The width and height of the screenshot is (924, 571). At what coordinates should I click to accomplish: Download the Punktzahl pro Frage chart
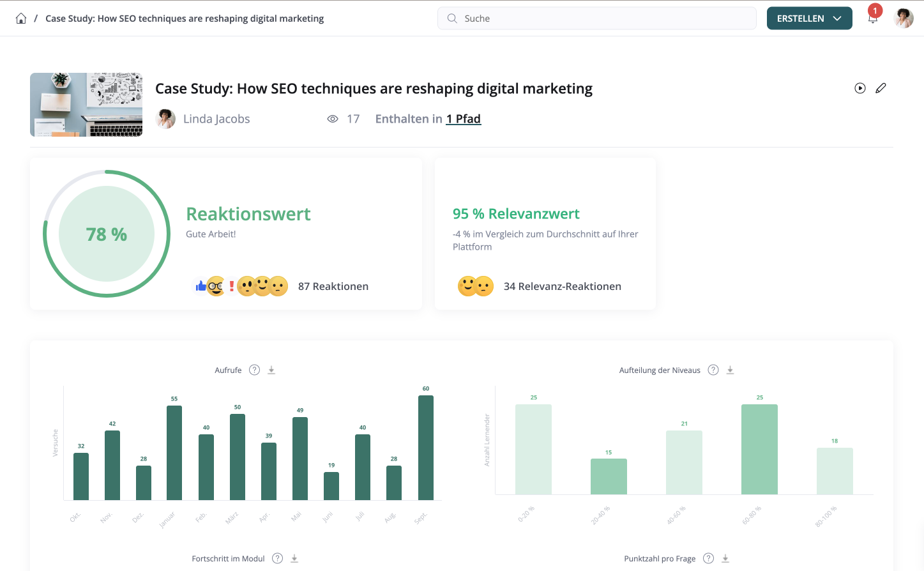pos(725,558)
